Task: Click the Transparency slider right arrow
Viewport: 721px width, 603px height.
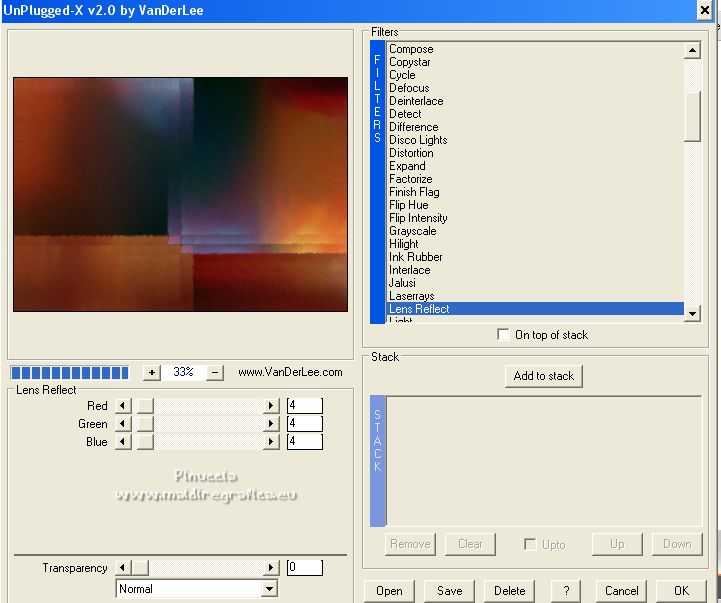Action: tap(271, 568)
